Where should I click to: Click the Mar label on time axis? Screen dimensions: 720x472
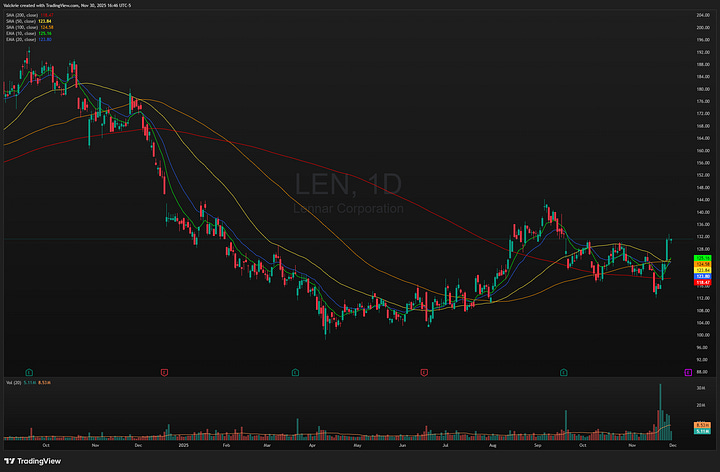tap(267, 445)
